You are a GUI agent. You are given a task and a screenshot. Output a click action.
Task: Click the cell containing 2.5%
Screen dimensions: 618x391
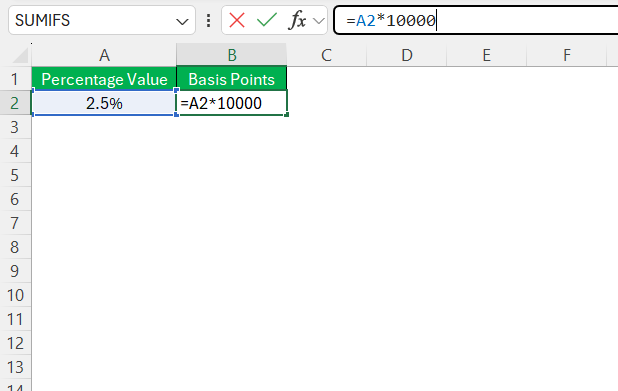104,103
